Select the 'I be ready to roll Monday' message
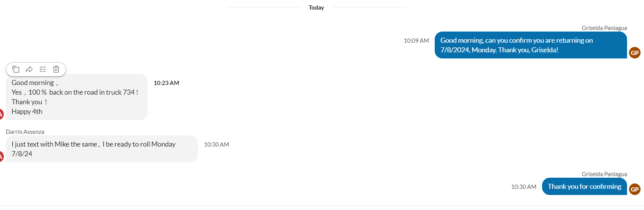 coord(102,149)
